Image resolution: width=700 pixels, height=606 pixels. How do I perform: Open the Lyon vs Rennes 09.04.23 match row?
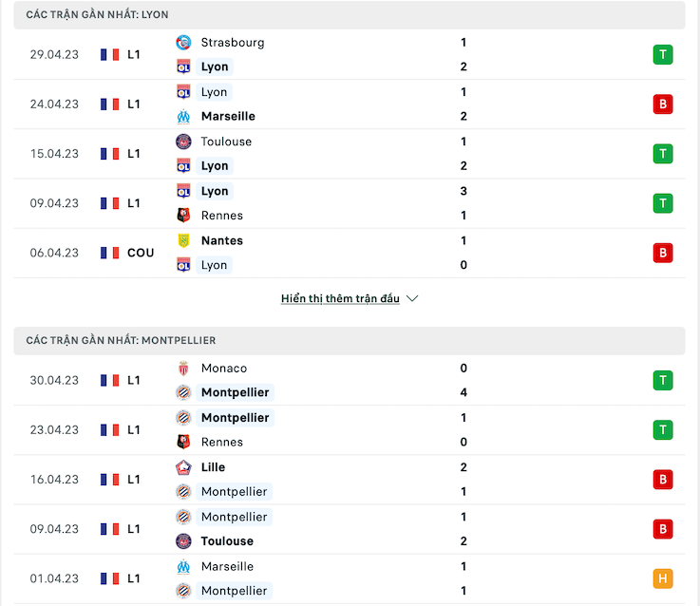pyautogui.click(x=350, y=203)
